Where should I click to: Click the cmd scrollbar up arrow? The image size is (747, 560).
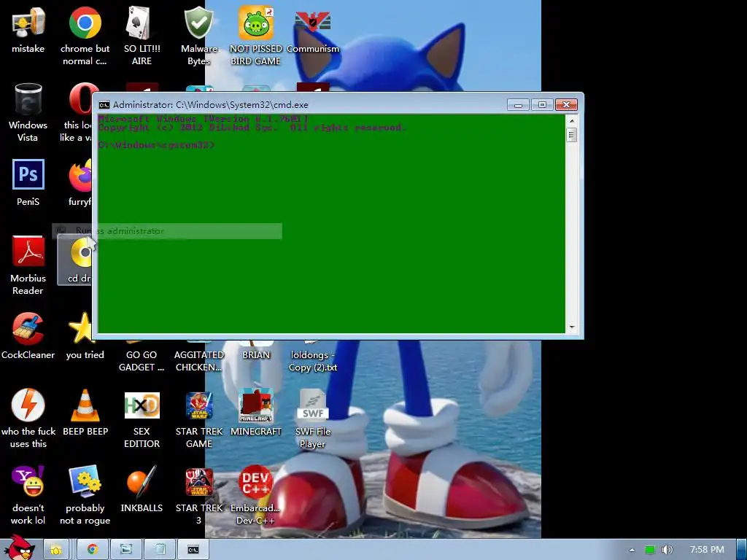click(572, 121)
